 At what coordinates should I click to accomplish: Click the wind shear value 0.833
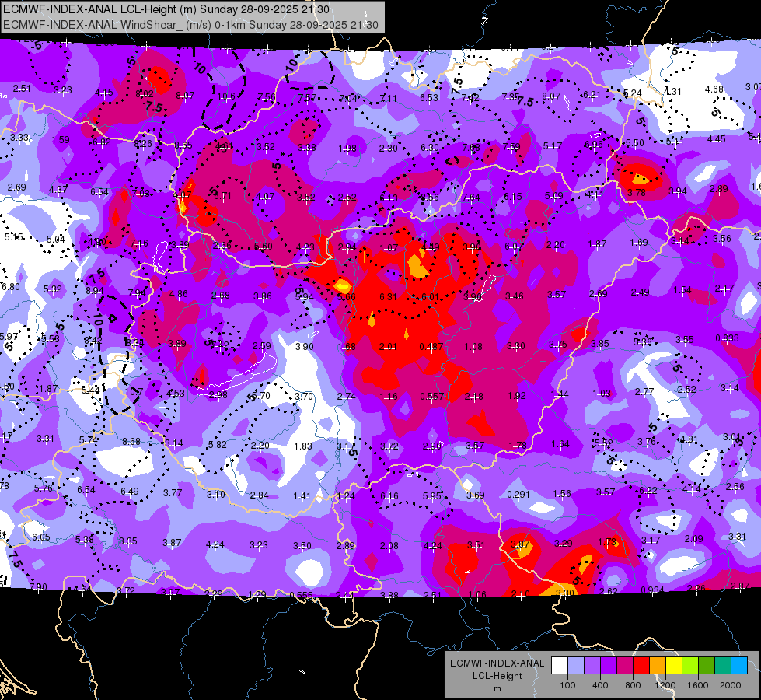pos(727,338)
